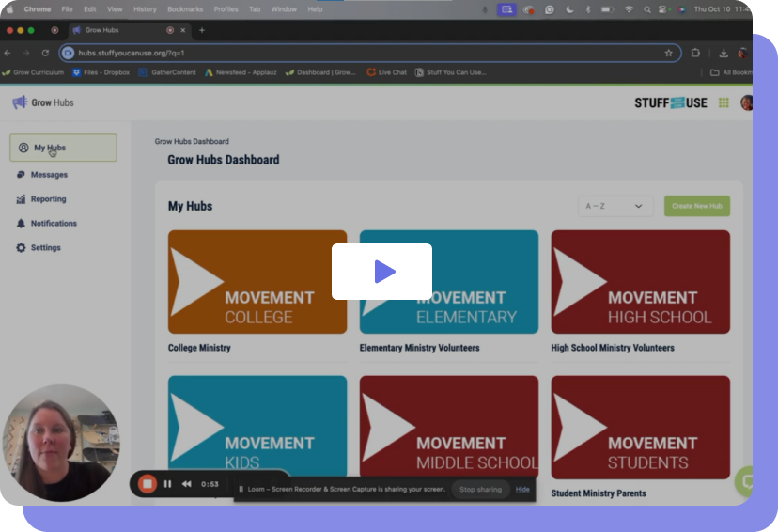Click the Grow Hubs megaphone logo
The width and height of the screenshot is (778, 532).
tap(20, 102)
